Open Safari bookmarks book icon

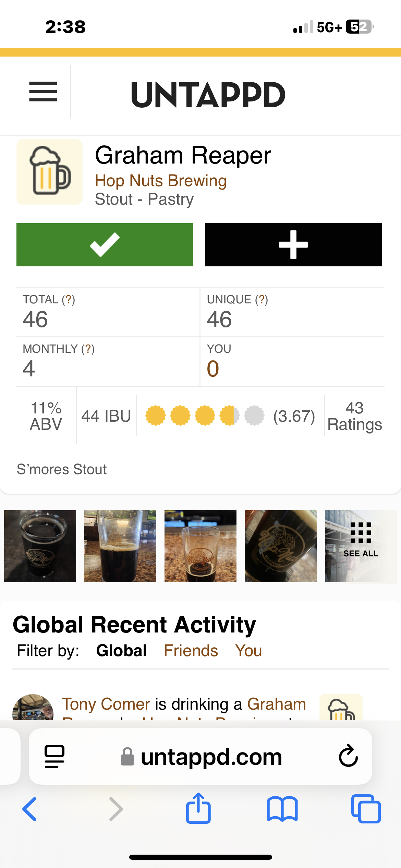[x=282, y=809]
